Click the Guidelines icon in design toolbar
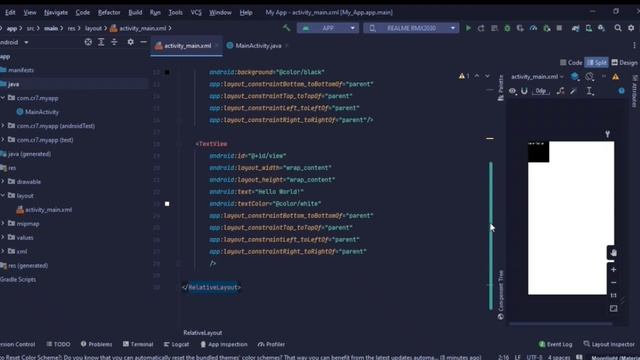The width and height of the screenshot is (640, 360). pyautogui.click(x=590, y=91)
